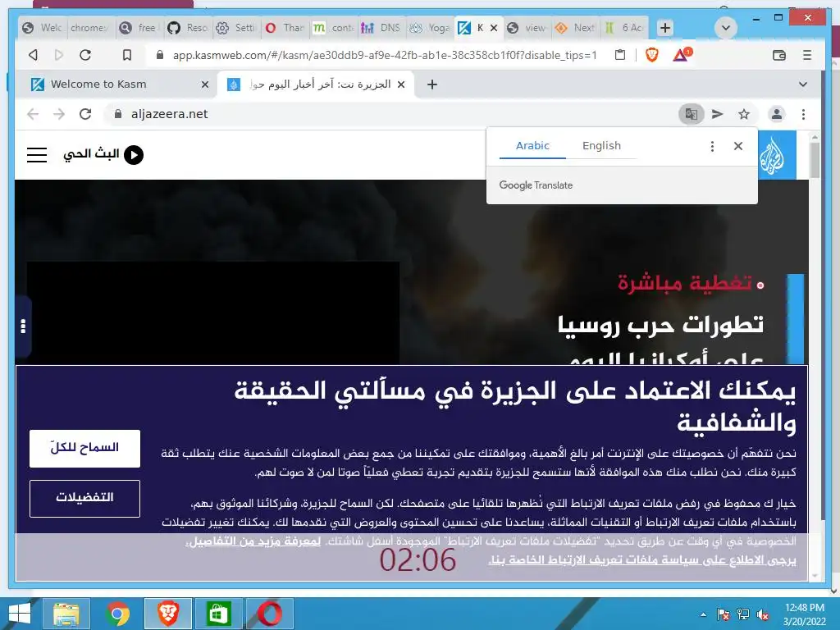Screen dimensions: 840x630
Task: Select Arabic in the translate popup
Action: pos(532,146)
